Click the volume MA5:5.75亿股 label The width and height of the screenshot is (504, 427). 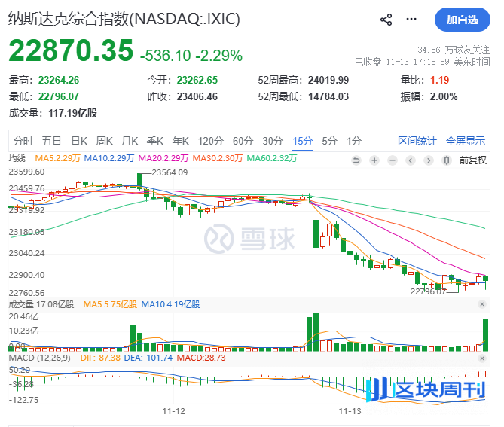click(x=110, y=304)
